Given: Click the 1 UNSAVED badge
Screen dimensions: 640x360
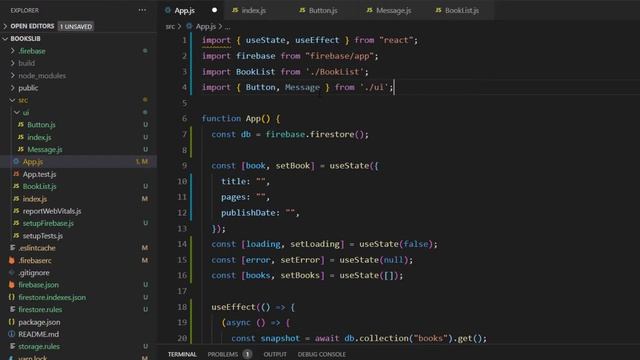Looking at the screenshot, I should tap(76, 27).
